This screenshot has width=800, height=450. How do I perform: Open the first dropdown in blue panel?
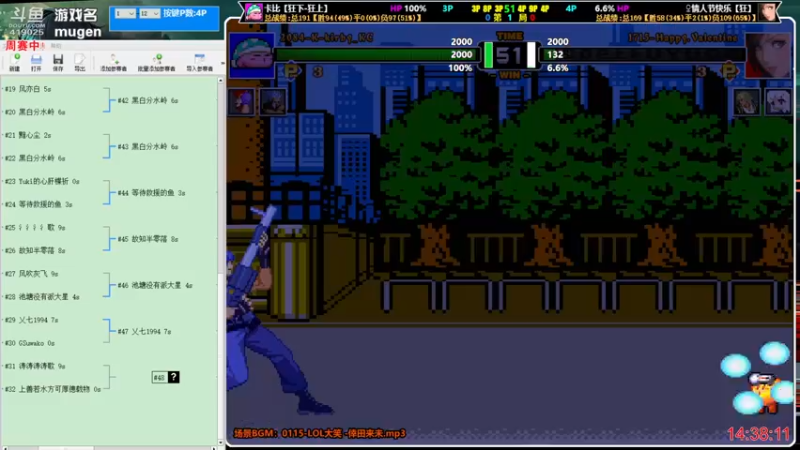click(x=125, y=14)
